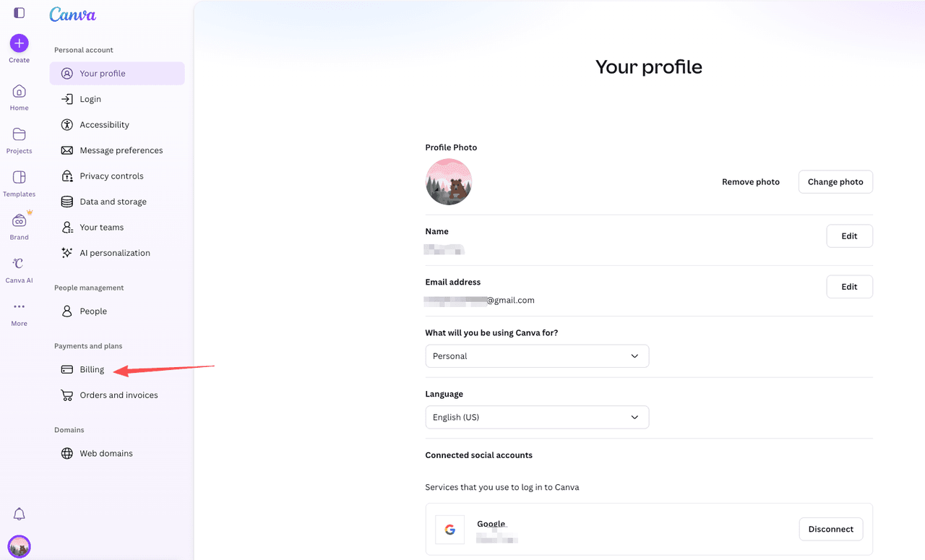Open the Login settings section
Image resolution: width=925 pixels, height=560 pixels.
click(x=90, y=98)
